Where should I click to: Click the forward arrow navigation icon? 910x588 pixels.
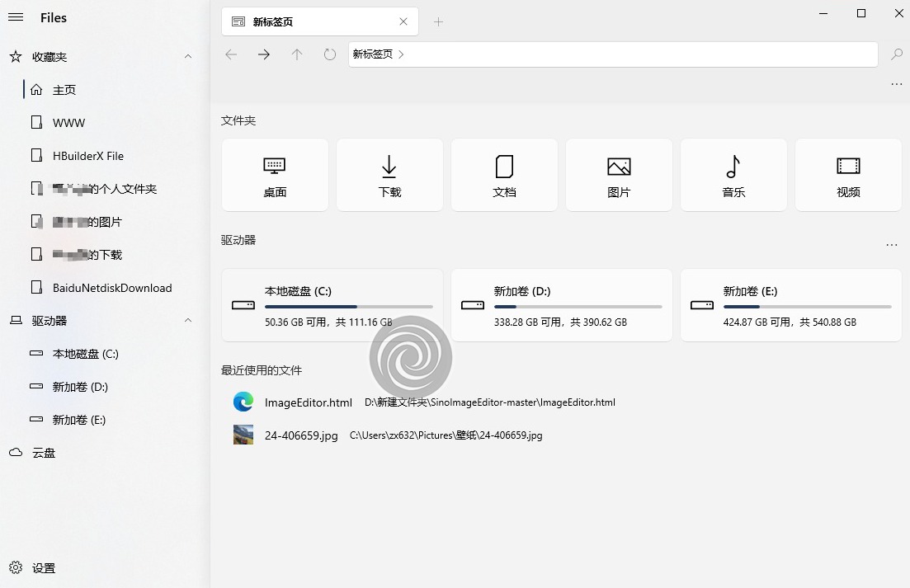click(x=264, y=54)
